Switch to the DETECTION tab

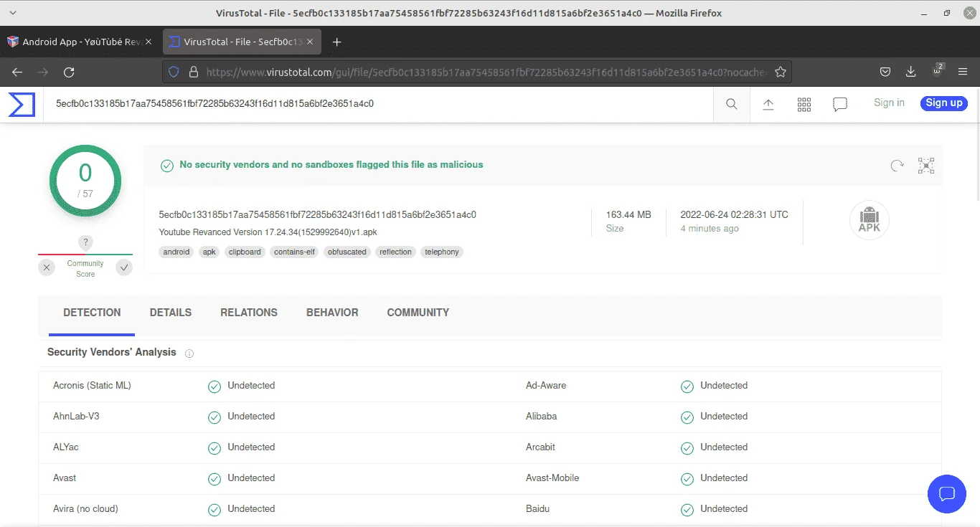point(92,313)
